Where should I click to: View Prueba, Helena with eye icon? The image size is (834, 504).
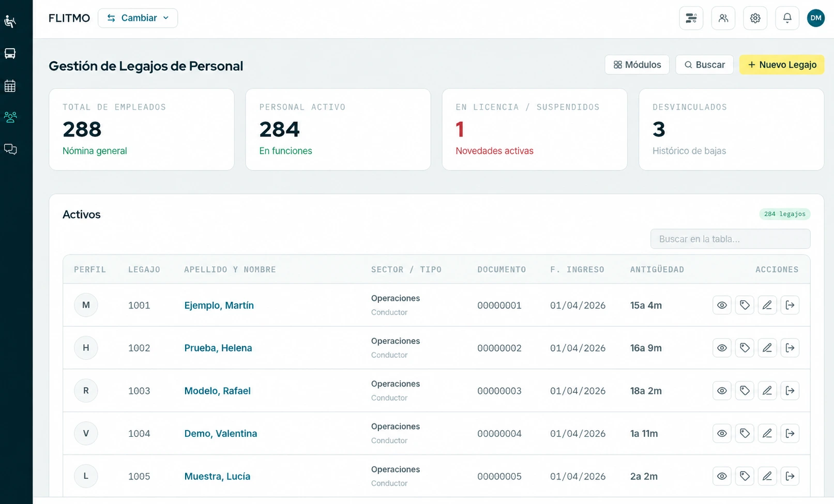[722, 348]
